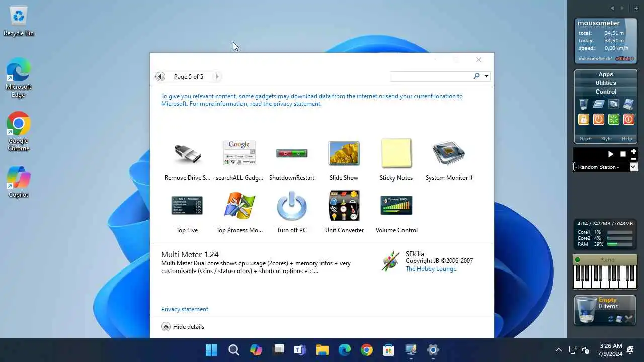This screenshot has height=362, width=644.
Task: Toggle the green Piano power light
Action: click(x=578, y=260)
